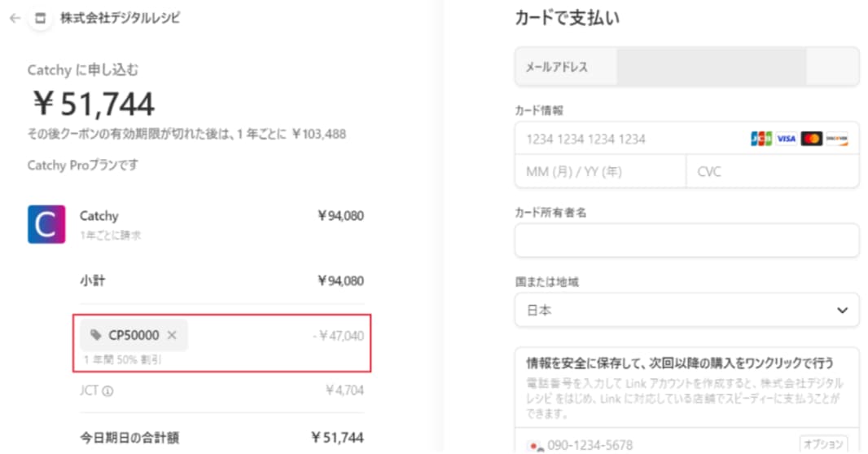
Task: Focus the MM/YY expiry date field
Action: [601, 171]
